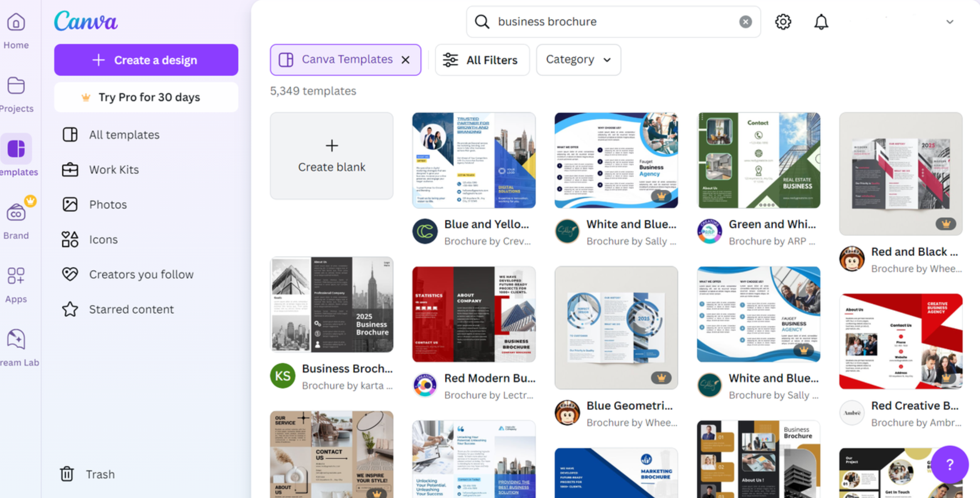Viewport: 980px width, 498px height.
Task: Open All Filters options
Action: click(482, 60)
